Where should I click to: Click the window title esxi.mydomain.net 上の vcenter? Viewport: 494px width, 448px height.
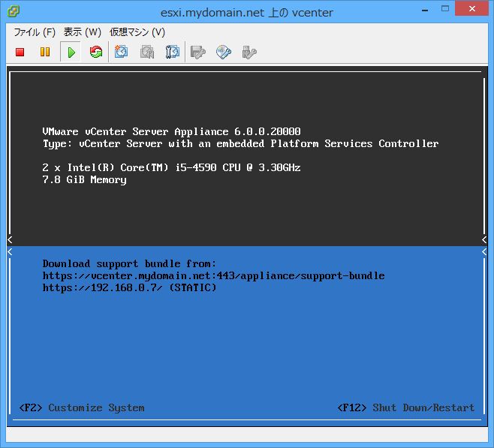[x=247, y=13]
